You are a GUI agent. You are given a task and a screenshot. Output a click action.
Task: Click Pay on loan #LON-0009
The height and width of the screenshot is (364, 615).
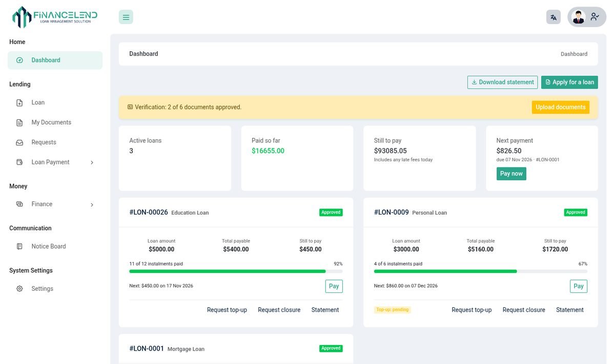pyautogui.click(x=579, y=286)
